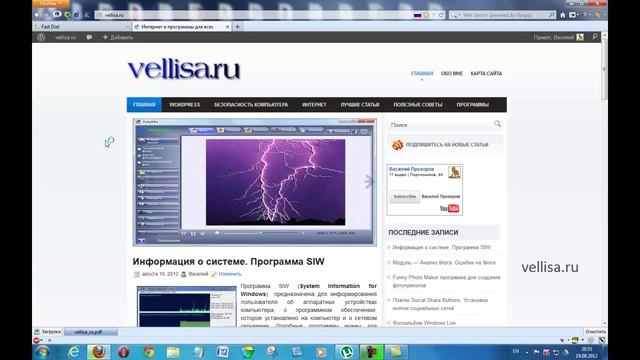Advance slider with the next arrow

pyautogui.click(x=369, y=181)
